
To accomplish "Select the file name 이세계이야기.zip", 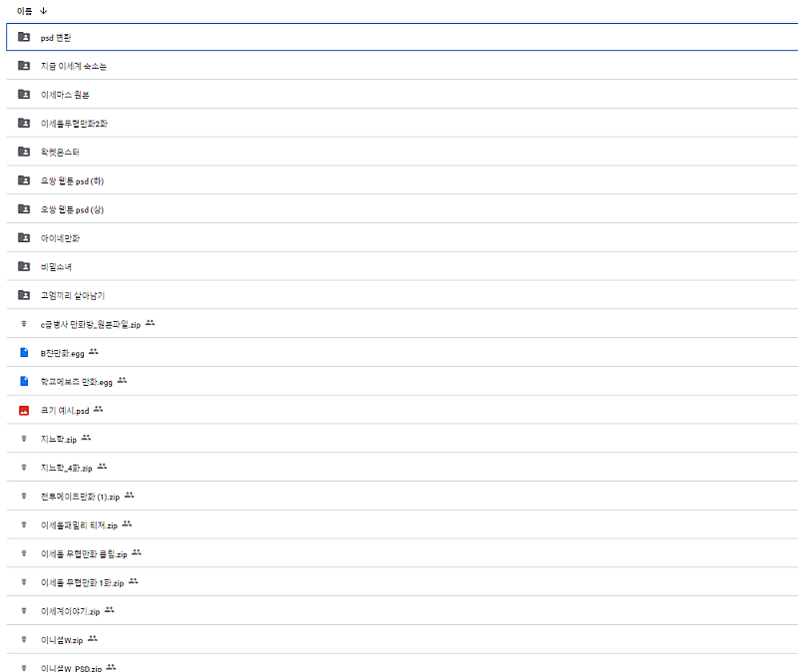I will 70,612.
